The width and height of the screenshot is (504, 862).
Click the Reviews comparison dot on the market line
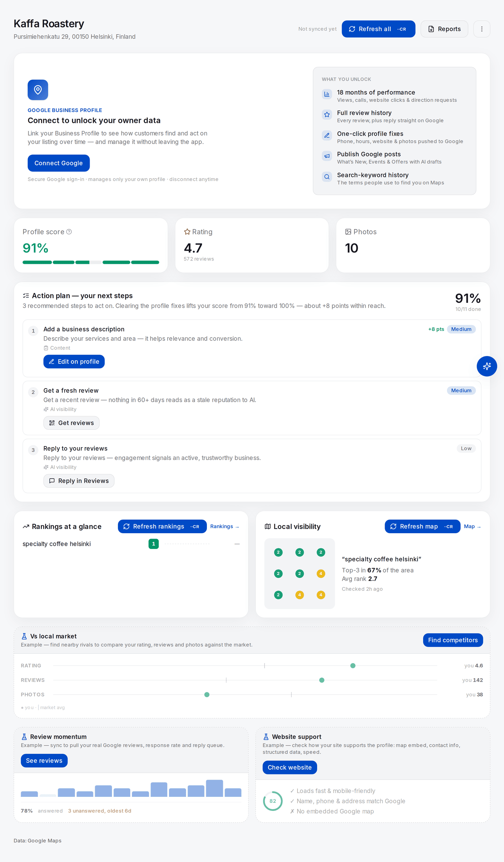coord(322,680)
